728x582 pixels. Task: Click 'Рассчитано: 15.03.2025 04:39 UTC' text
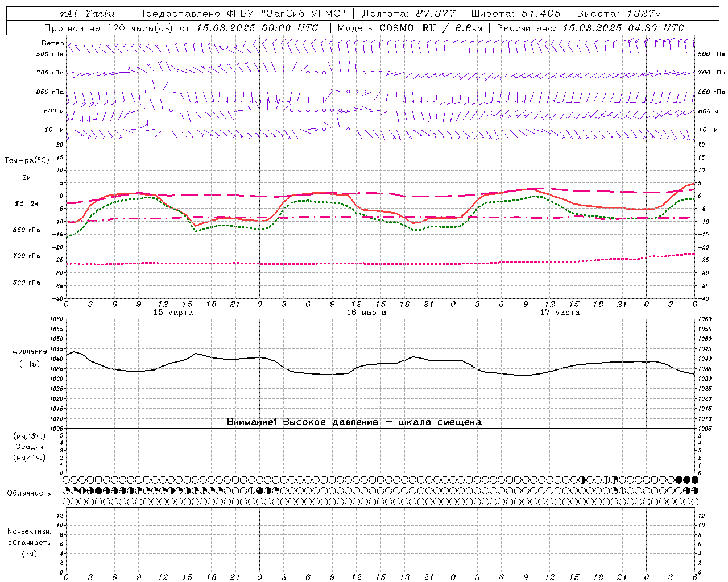[590, 28]
